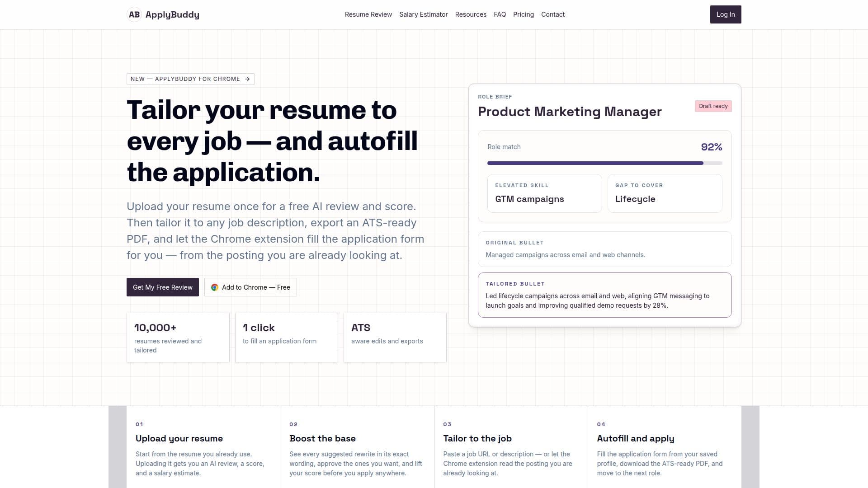Click the Chrome icon in Add to Chrome
868x488 pixels.
pos(215,287)
